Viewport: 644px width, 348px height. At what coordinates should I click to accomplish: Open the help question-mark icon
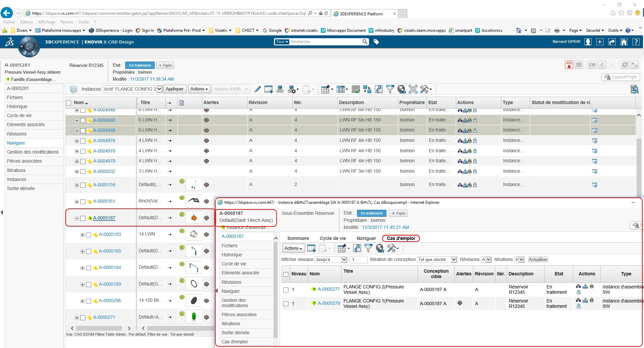636,42
